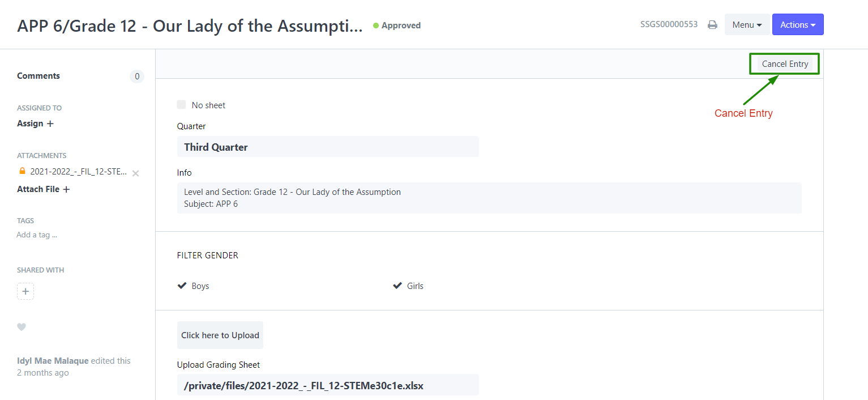The height and width of the screenshot is (400, 868).
Task: Click the plus icon beside Assign
Action: click(50, 124)
